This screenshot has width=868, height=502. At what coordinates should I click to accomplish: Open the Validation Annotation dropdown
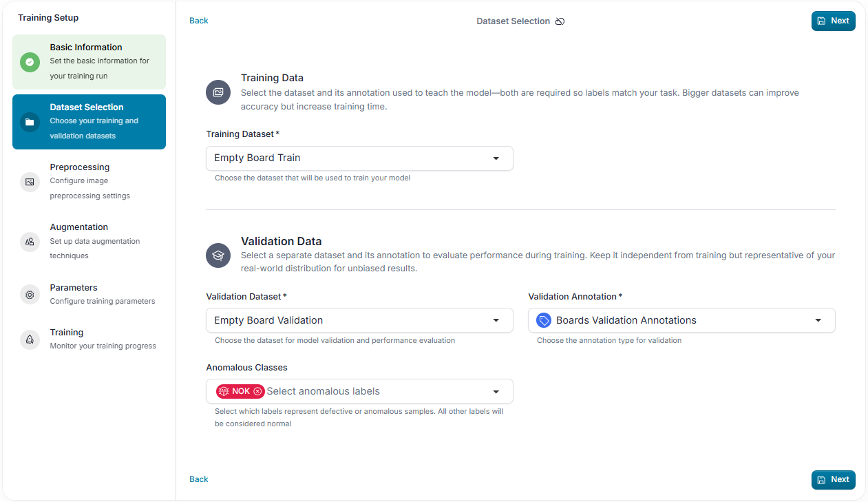coord(681,320)
